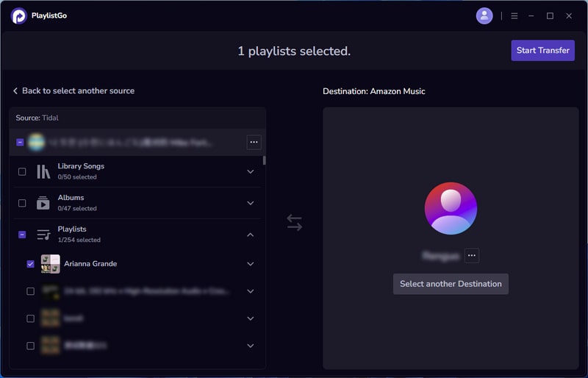Screen dimensions: 588x378
Task: Check the Albums checkbox
Action: pyautogui.click(x=22, y=203)
